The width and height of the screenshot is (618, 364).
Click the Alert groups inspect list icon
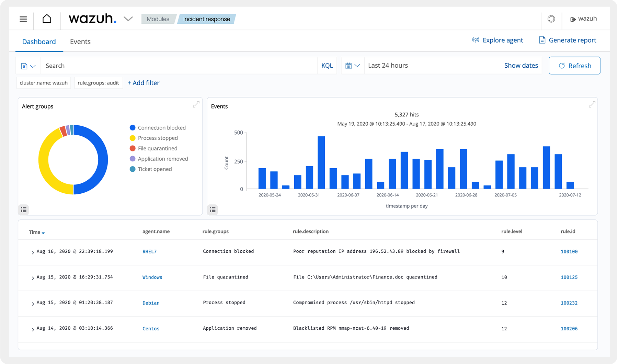[23, 209]
